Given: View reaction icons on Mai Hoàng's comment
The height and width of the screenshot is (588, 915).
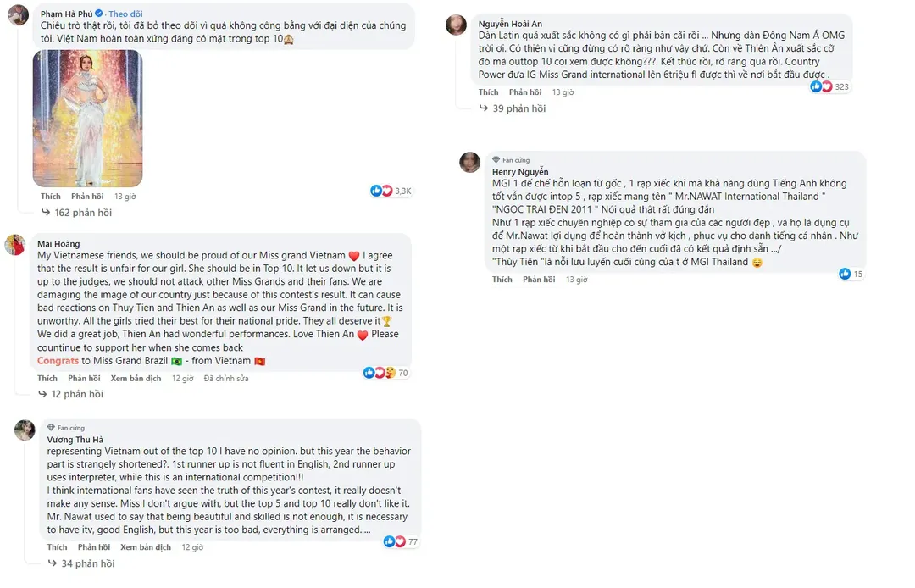Looking at the screenshot, I should click(x=380, y=373).
